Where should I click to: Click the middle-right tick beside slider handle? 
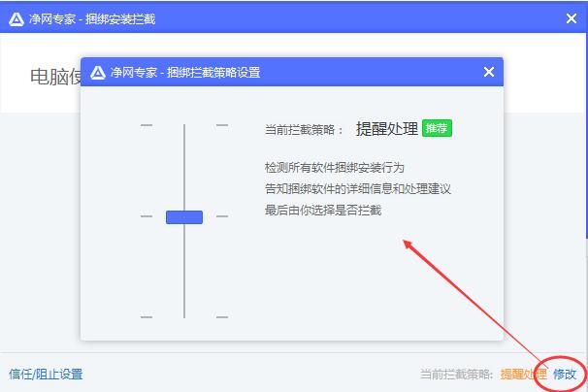click(x=221, y=216)
